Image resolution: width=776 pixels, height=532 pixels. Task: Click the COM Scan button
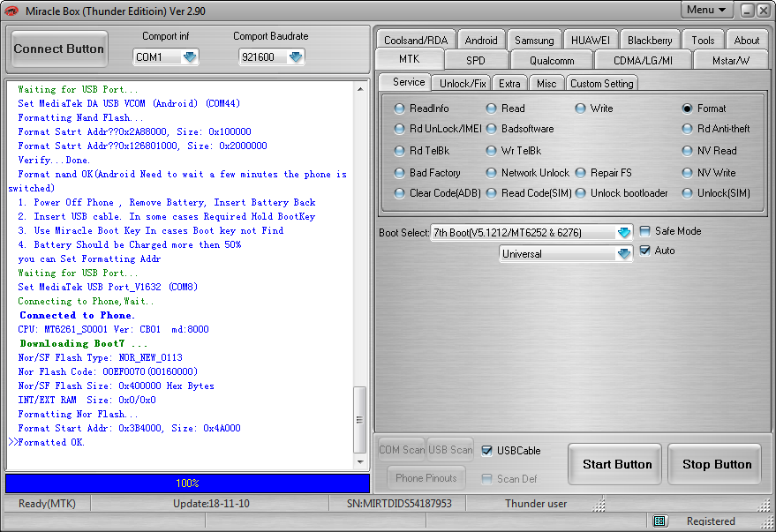[402, 449]
